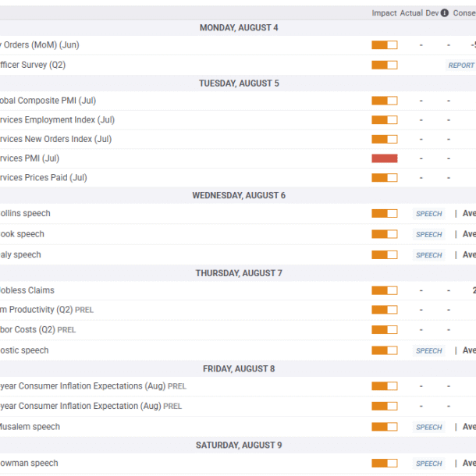Select the Daly speech event
Image resolution: width=476 pixels, height=476 pixels.
[x=20, y=254]
